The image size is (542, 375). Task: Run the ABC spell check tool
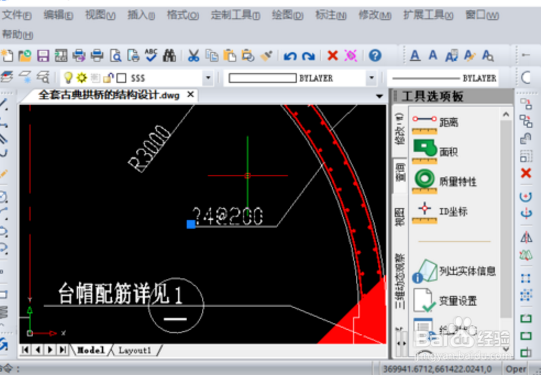(x=151, y=55)
